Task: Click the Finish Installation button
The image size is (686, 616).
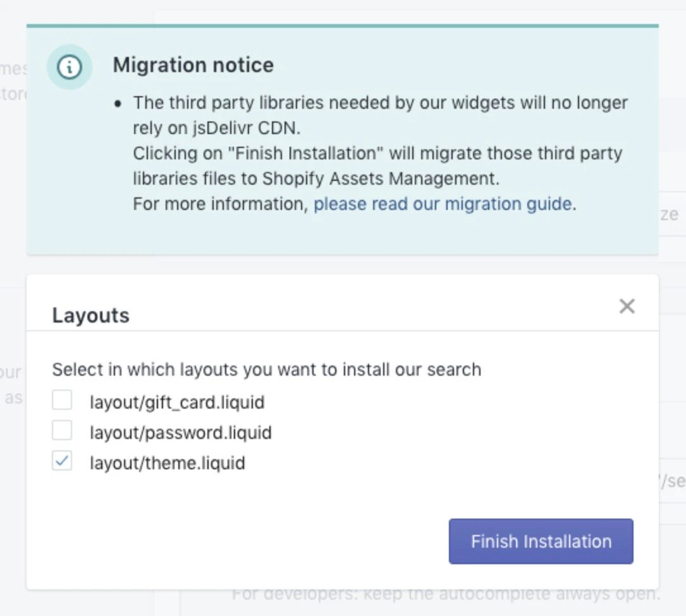Action: pyautogui.click(x=541, y=541)
